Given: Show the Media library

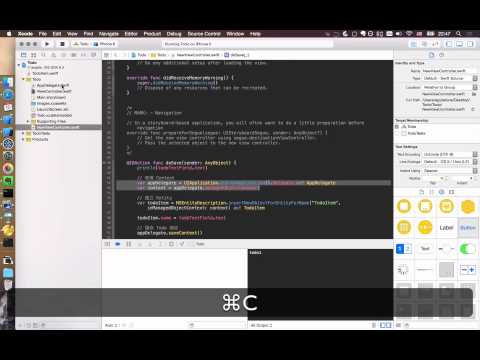Looking at the screenshot, I should click(x=451, y=192).
